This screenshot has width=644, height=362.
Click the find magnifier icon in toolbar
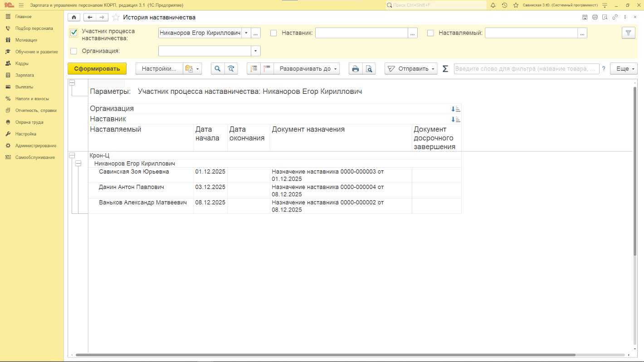pyautogui.click(x=218, y=69)
